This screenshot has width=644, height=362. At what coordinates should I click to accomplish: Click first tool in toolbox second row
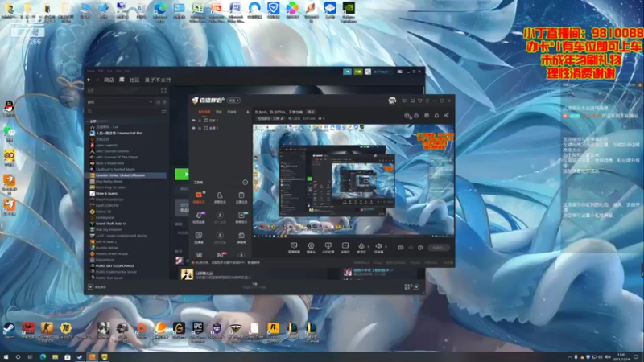(x=199, y=217)
